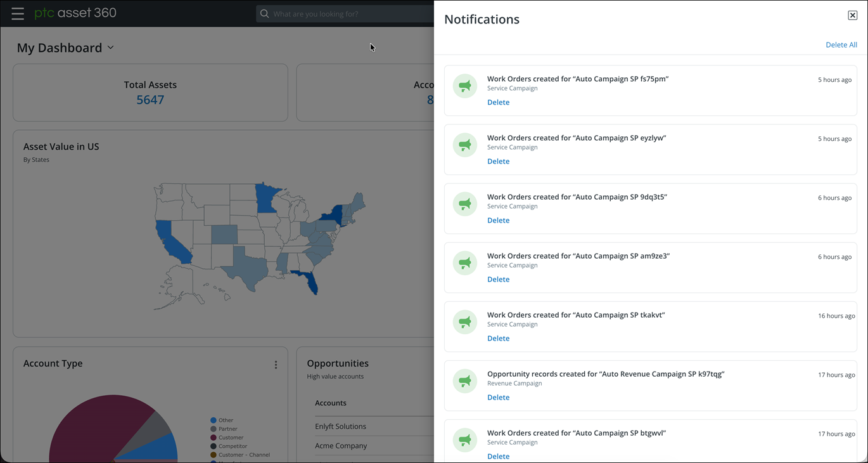Screen dimensions: 868x463
Task: Expand the My Dashboard dropdown
Action: click(110, 48)
